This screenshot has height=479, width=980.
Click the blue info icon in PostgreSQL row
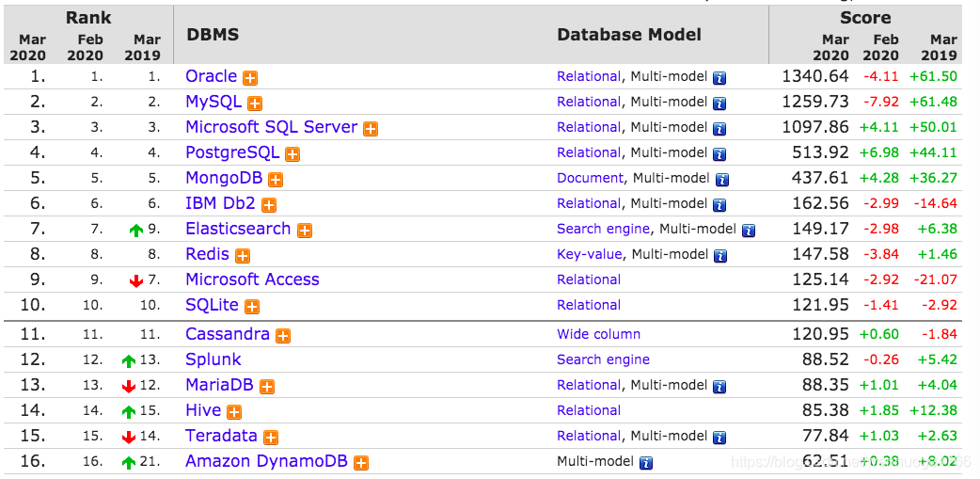tap(719, 154)
